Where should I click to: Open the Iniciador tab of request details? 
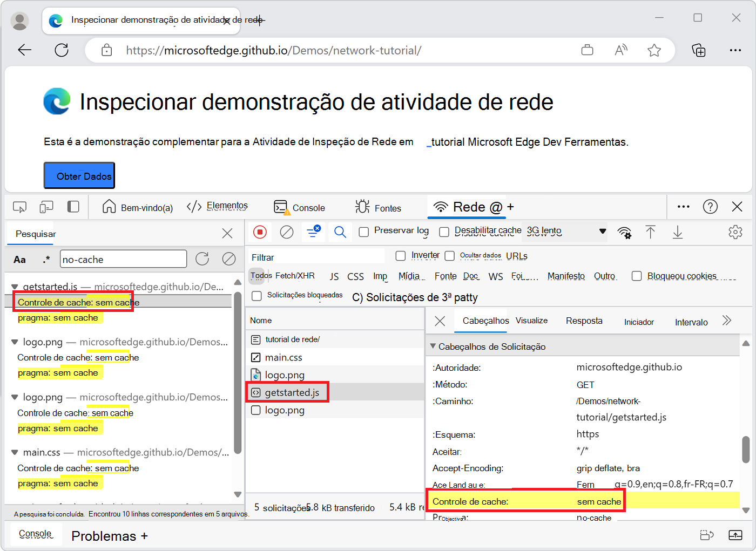click(x=639, y=322)
